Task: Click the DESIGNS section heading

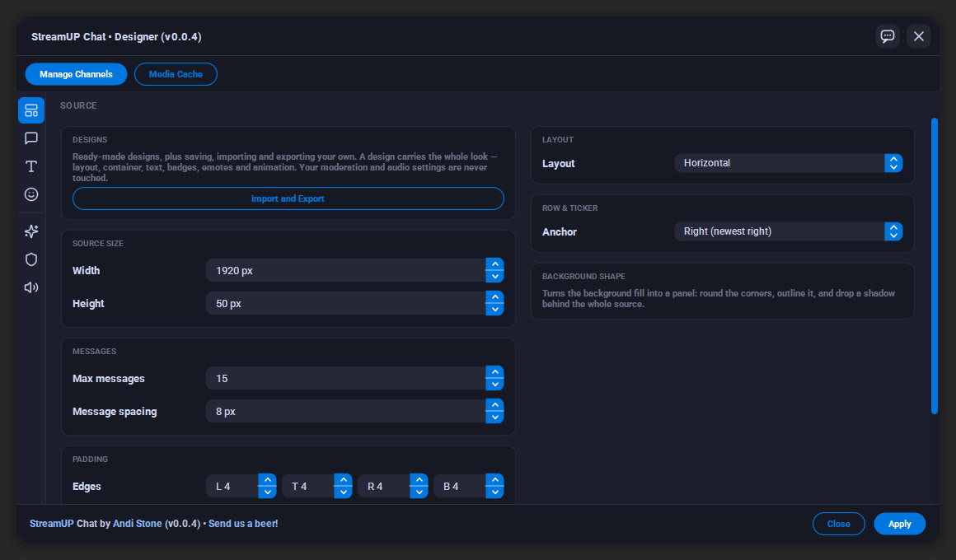Action: [x=90, y=140]
